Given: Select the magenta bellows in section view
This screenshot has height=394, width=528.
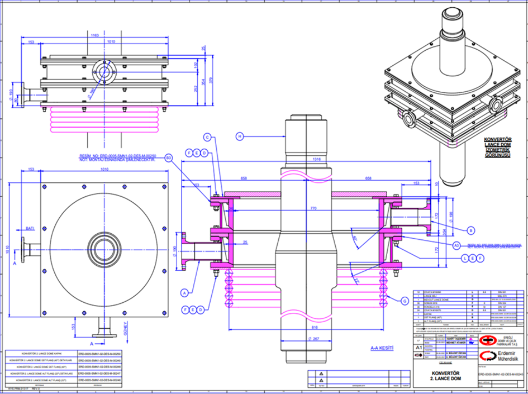Looking at the screenshot, I should [x=306, y=289].
